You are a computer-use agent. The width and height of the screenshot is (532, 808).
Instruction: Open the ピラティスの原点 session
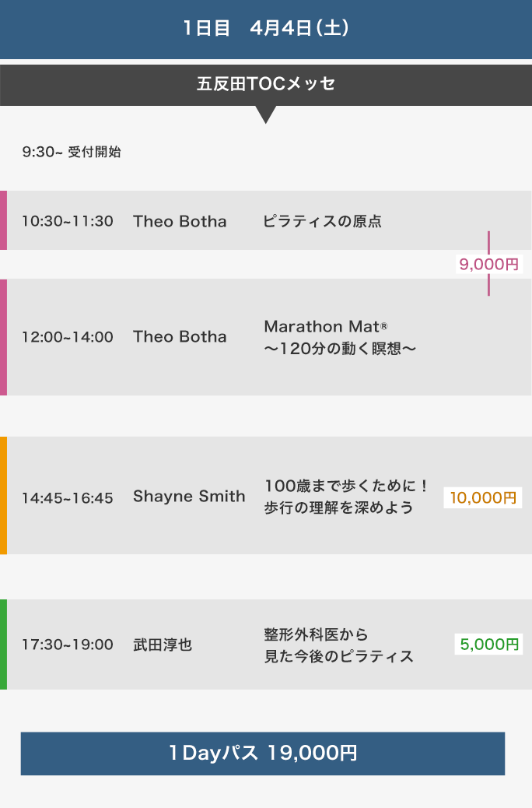point(323,221)
